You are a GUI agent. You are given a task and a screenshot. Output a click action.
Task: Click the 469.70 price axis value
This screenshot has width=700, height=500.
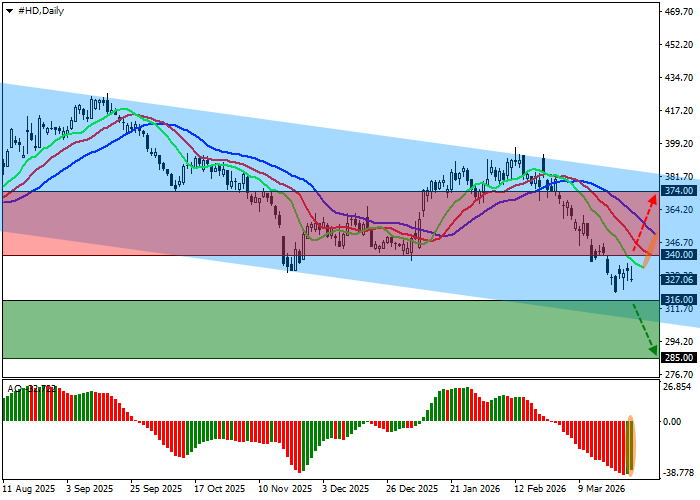(678, 13)
